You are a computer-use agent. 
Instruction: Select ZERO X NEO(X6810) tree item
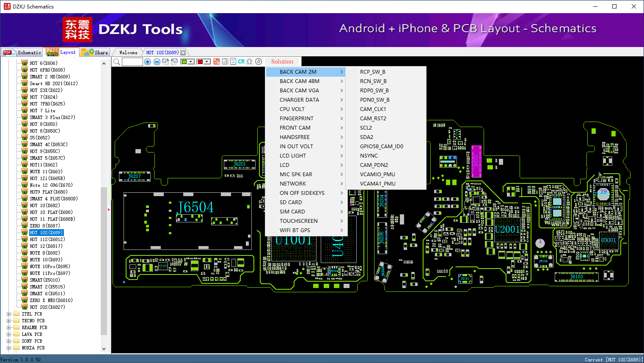pyautogui.click(x=51, y=300)
